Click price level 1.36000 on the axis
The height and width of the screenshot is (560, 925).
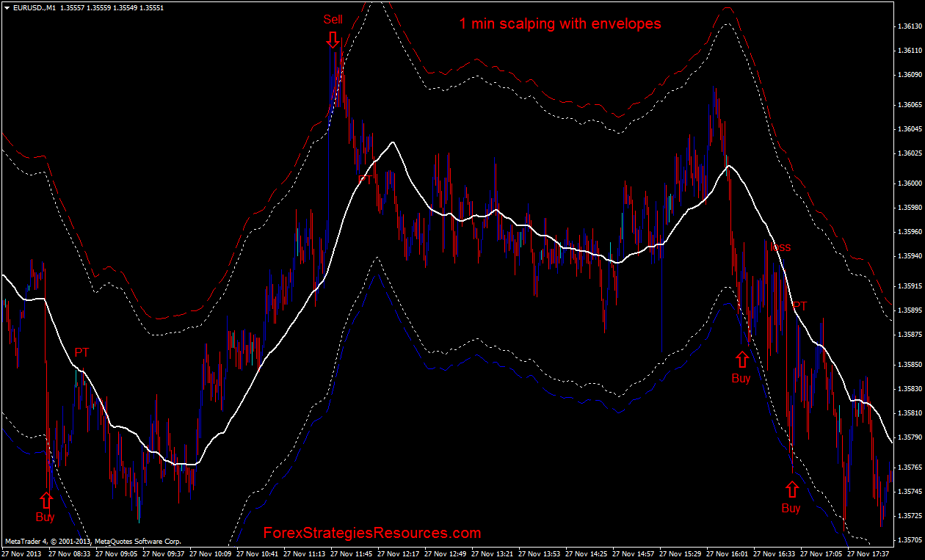click(x=909, y=183)
